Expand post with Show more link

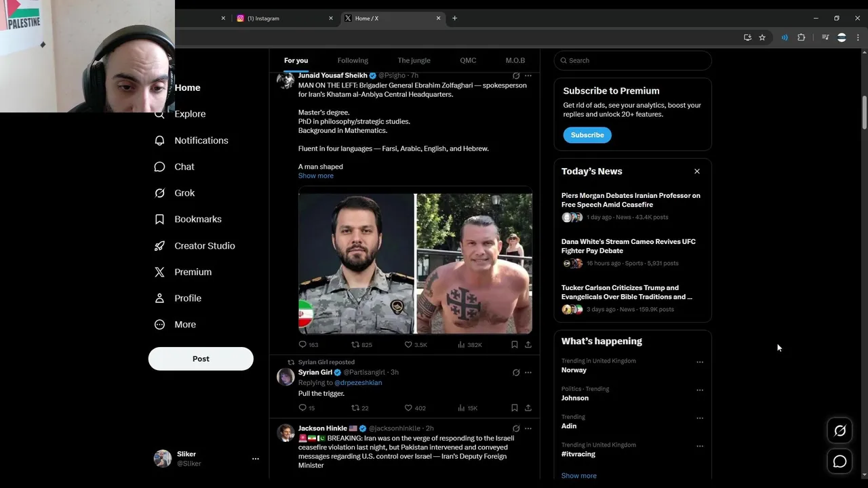(x=316, y=176)
